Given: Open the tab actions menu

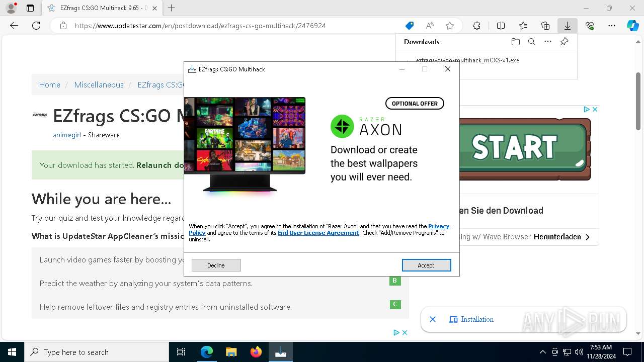Looking at the screenshot, I should click(x=30, y=8).
